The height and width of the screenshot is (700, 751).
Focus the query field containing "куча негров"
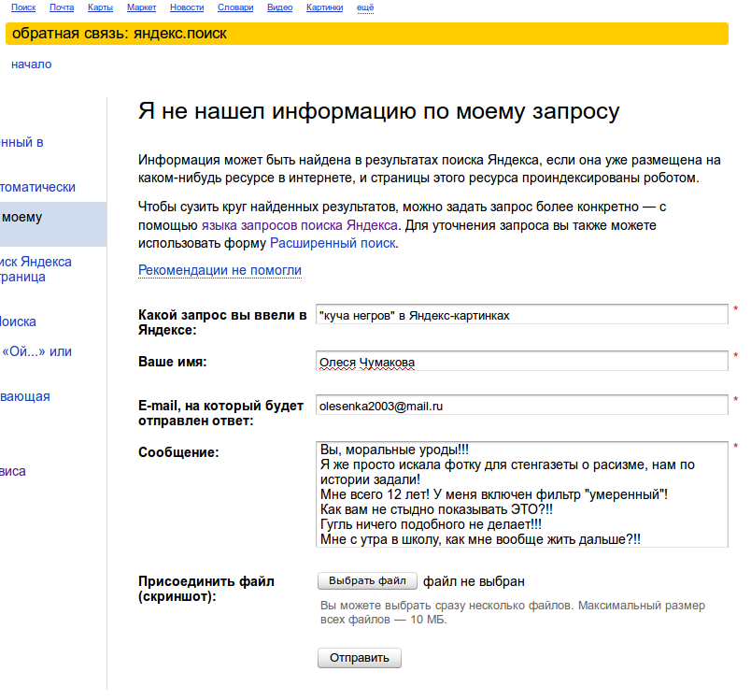click(x=522, y=315)
